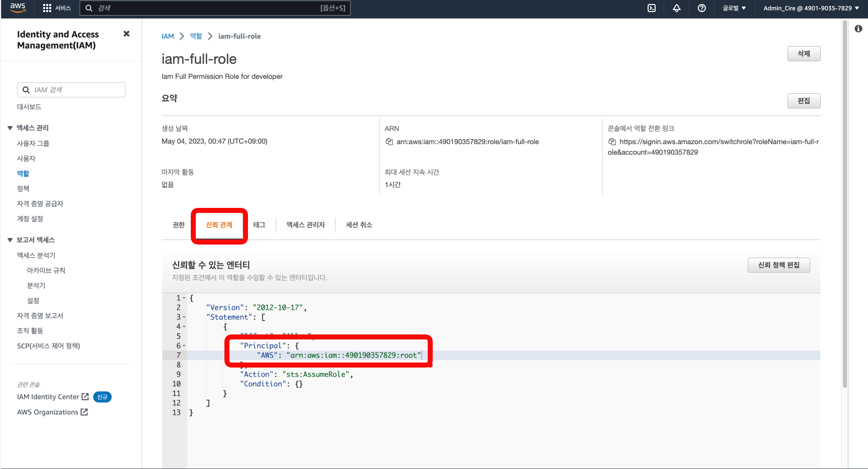
Task: Open the region dropdown labeled 글로벌
Action: 734,8
